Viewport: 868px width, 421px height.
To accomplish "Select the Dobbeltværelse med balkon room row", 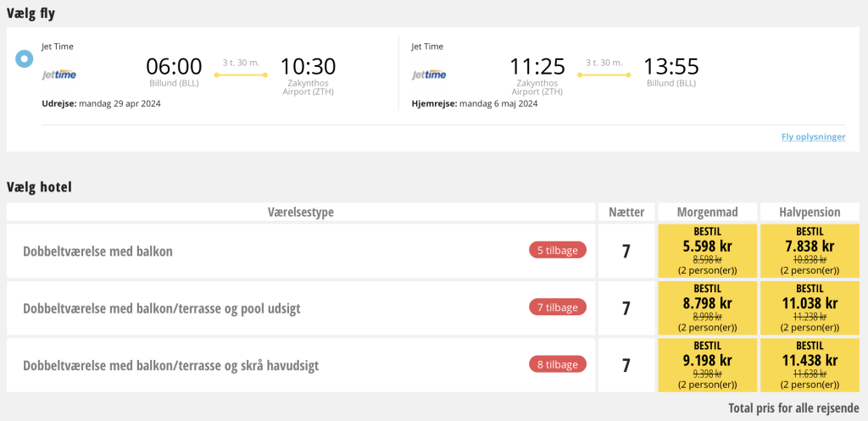I will pos(98,252).
